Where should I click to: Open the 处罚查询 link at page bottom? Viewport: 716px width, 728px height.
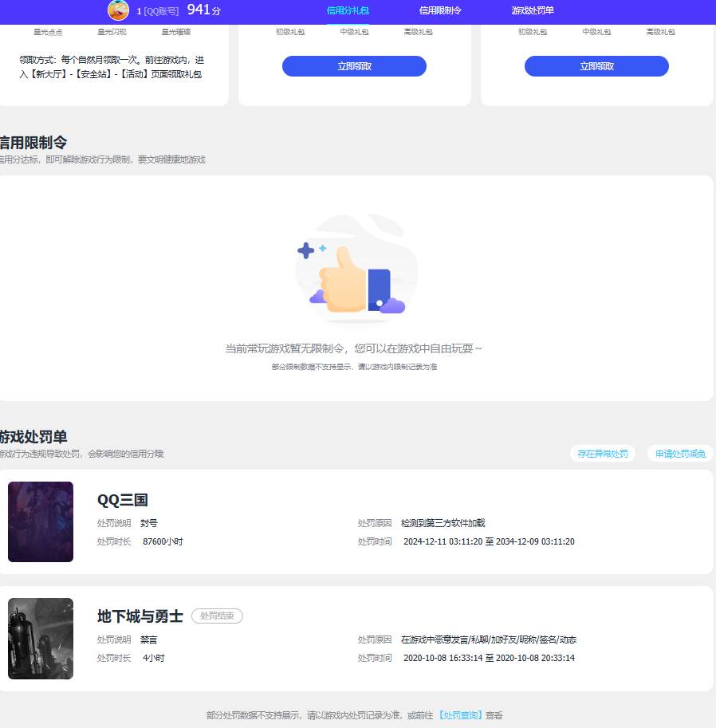(461, 715)
